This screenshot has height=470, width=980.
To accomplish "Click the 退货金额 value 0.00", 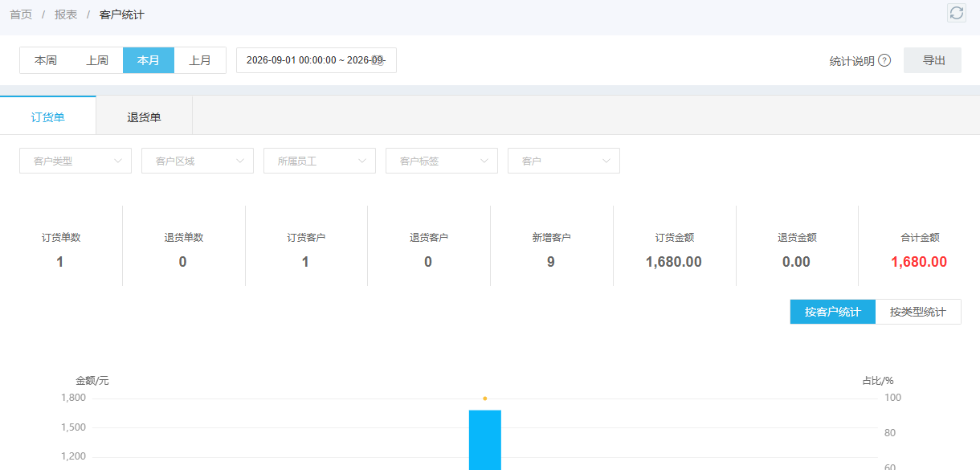I will point(796,262).
